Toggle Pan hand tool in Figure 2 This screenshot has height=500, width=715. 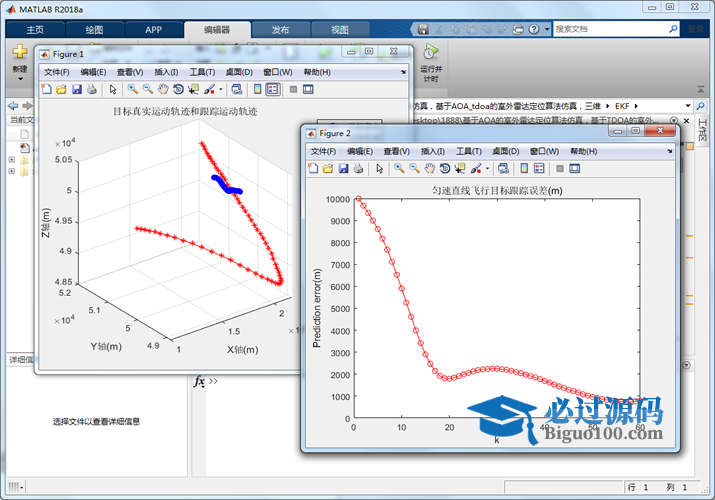click(x=430, y=169)
